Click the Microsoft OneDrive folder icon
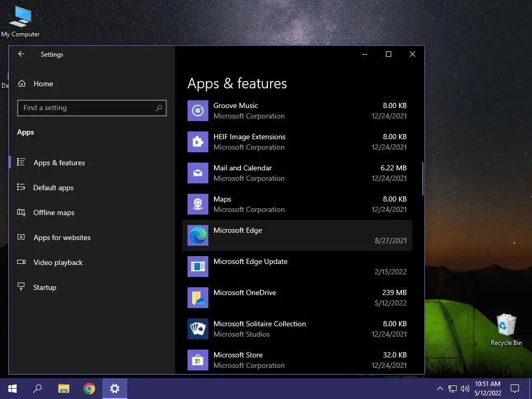Image resolution: width=532 pixels, height=399 pixels. pos(198,298)
